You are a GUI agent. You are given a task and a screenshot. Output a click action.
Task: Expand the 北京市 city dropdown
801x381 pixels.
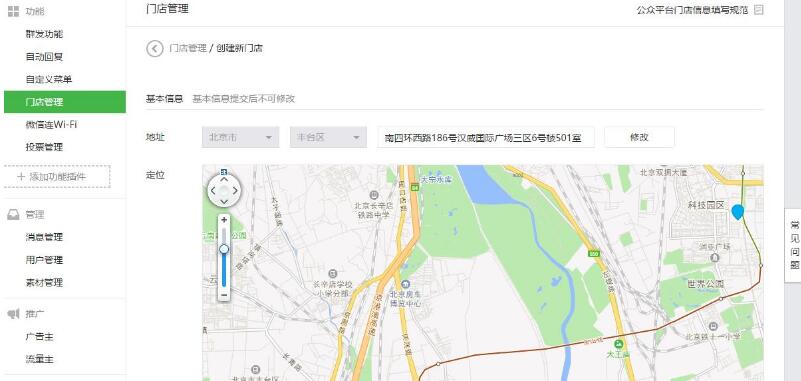pos(241,137)
